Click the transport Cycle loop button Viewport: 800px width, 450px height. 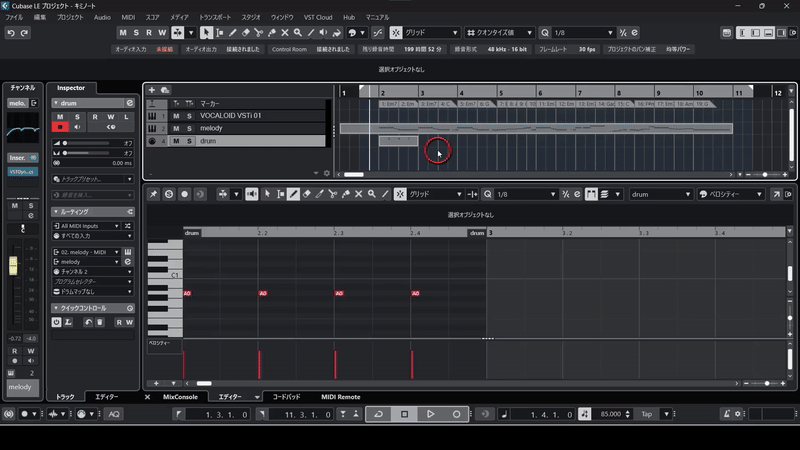click(379, 414)
